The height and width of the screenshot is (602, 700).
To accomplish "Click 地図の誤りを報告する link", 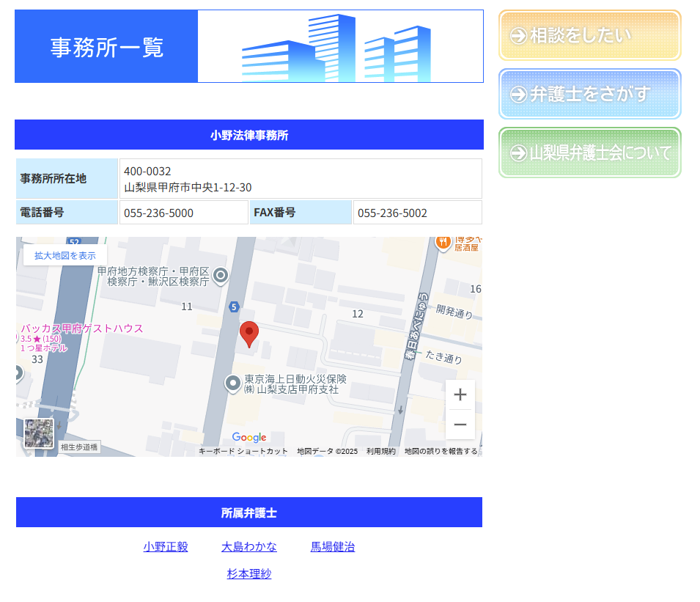I will [x=441, y=451].
